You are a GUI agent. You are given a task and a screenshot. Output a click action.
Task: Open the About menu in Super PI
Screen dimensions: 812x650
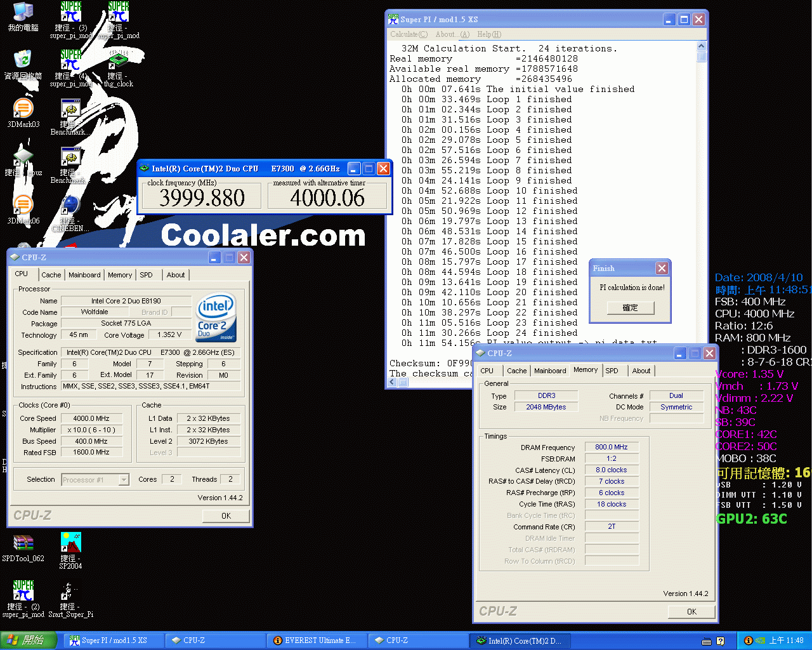point(452,34)
